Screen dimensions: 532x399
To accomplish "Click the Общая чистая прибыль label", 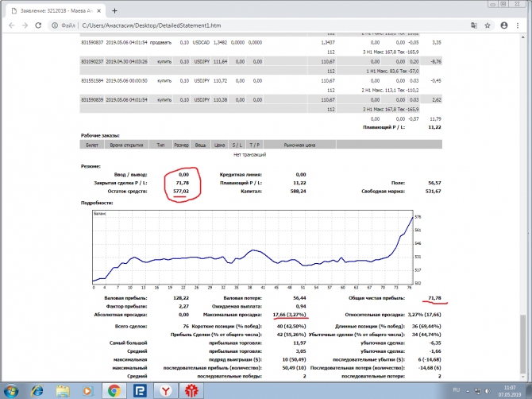I will point(376,298).
